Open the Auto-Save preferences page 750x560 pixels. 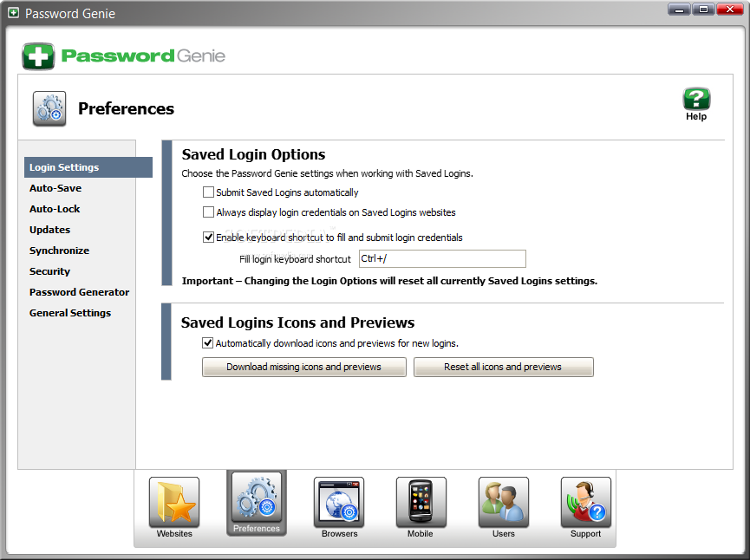coord(55,188)
